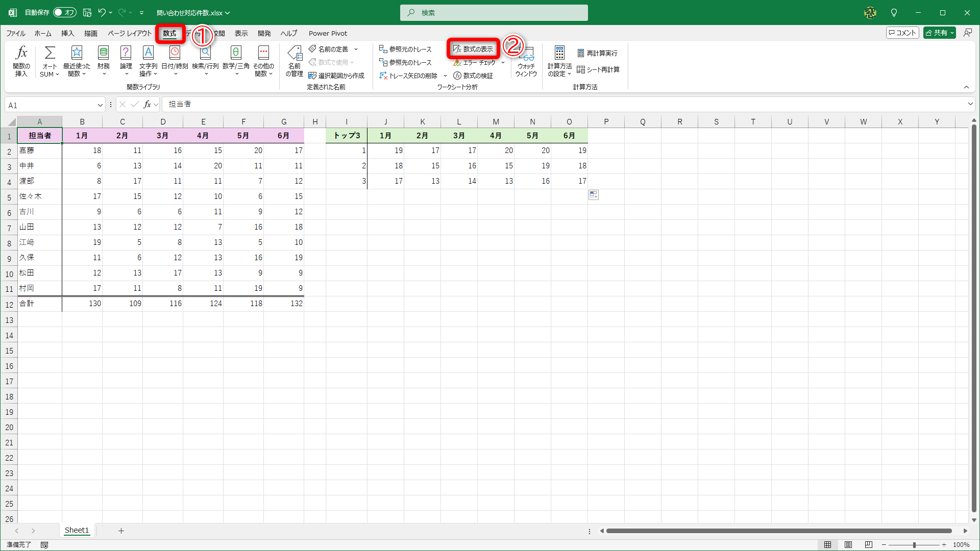Viewport: 980px width, 551px height.
Task: Open the AutoSum (オート SUM) icon
Action: point(50,60)
